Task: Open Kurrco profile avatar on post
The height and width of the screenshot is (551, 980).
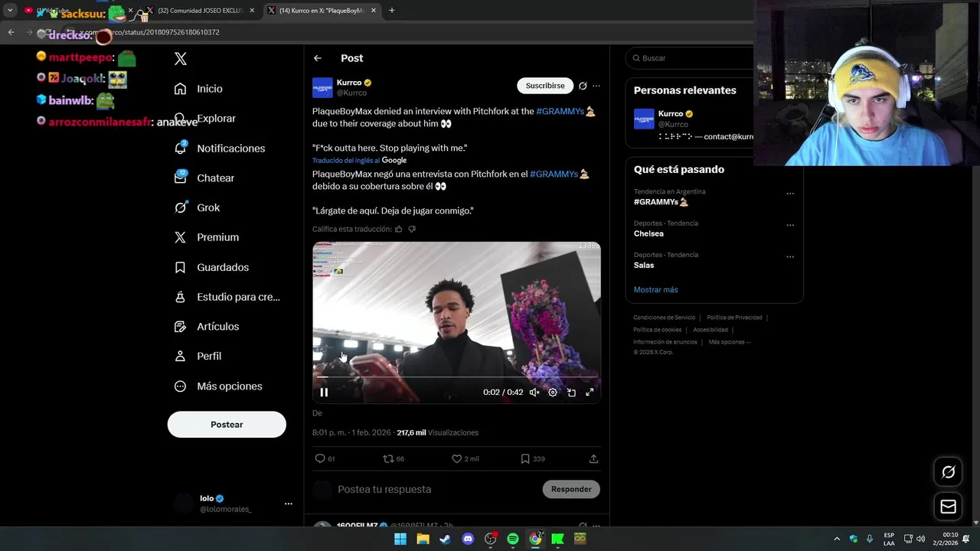Action: pyautogui.click(x=322, y=87)
